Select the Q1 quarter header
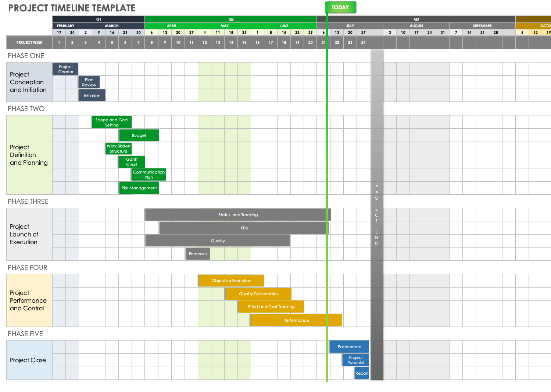 [99, 19]
